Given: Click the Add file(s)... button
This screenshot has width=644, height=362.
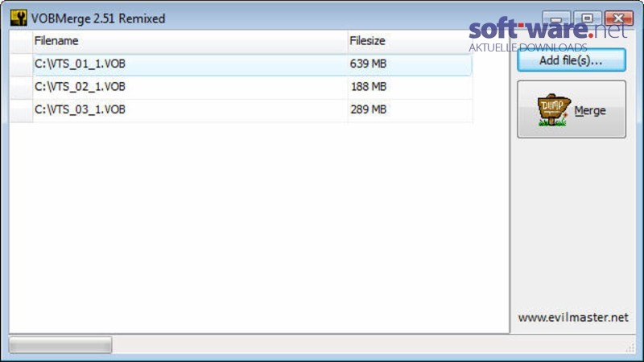Looking at the screenshot, I should 572,60.
